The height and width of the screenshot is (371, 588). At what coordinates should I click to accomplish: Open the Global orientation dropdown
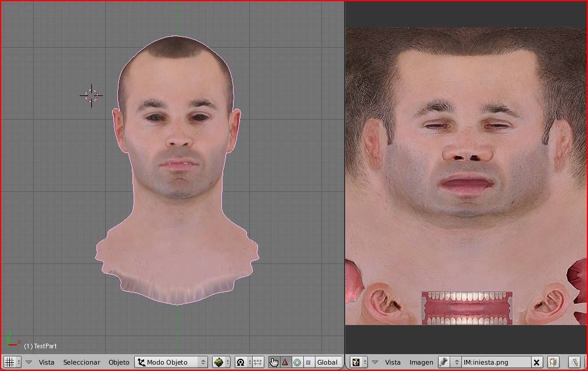(328, 362)
